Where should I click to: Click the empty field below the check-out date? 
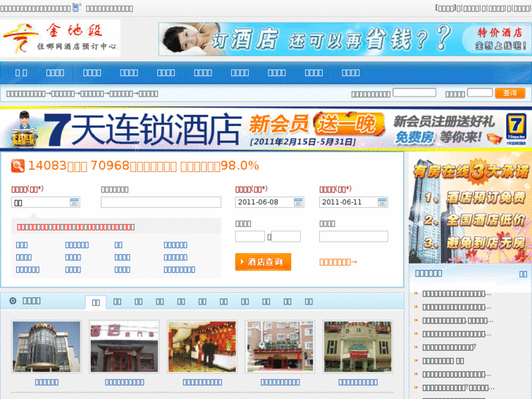[353, 236]
